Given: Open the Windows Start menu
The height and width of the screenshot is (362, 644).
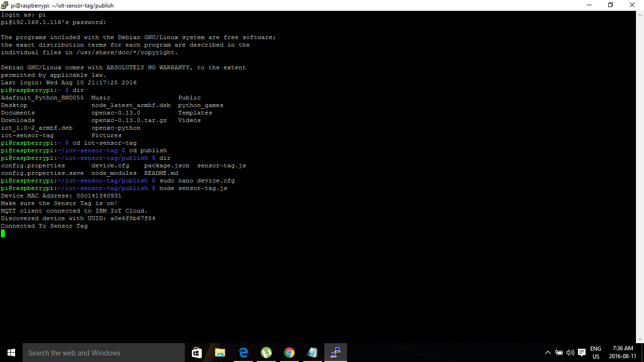Looking at the screenshot, I should click(11, 353).
